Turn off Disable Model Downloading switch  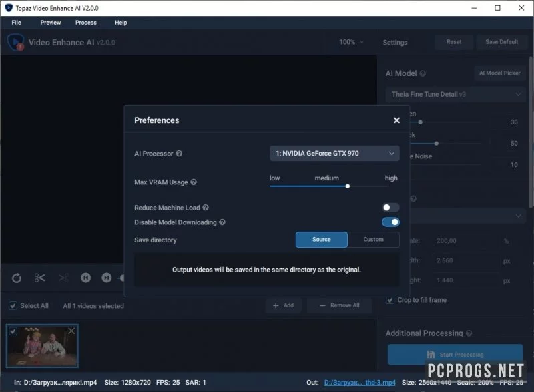[390, 222]
